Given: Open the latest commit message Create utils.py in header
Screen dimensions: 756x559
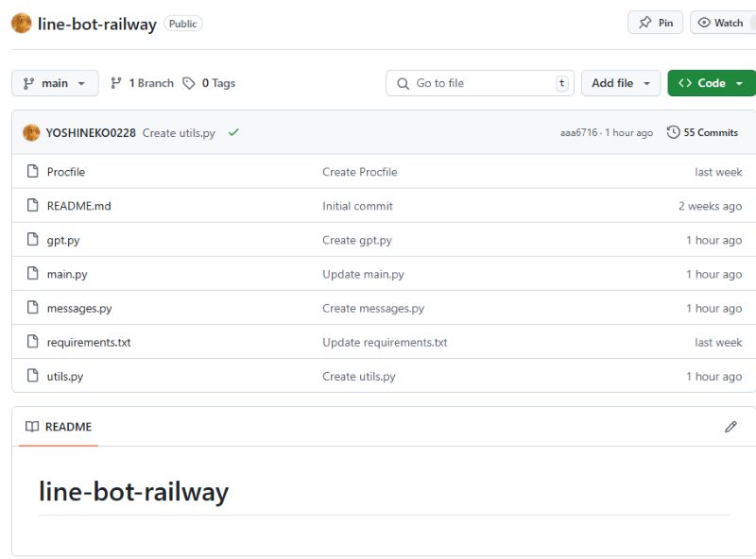Looking at the screenshot, I should [x=179, y=133].
